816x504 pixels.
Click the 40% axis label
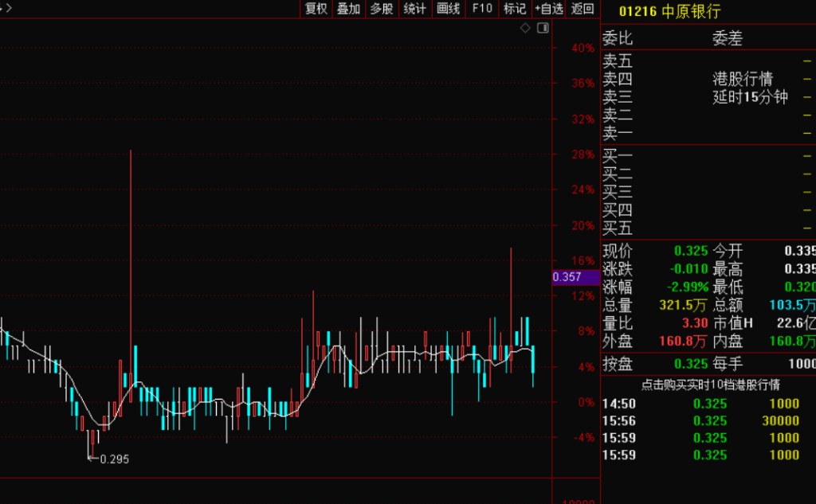[x=583, y=49]
